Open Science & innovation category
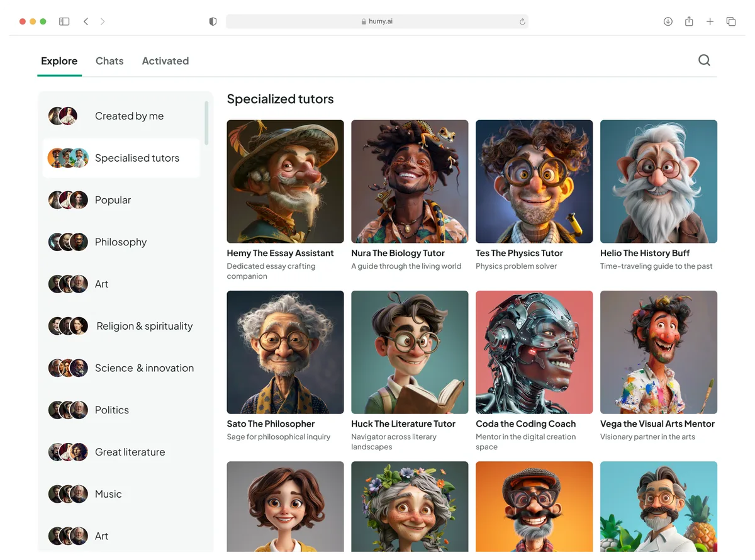The height and width of the screenshot is (560, 755). (x=144, y=368)
